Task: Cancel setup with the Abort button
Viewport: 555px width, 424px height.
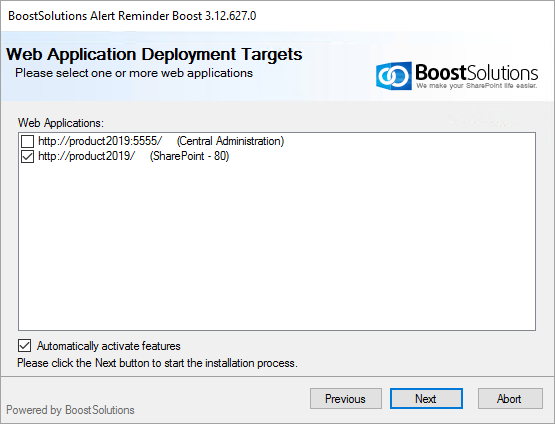Action: (510, 399)
